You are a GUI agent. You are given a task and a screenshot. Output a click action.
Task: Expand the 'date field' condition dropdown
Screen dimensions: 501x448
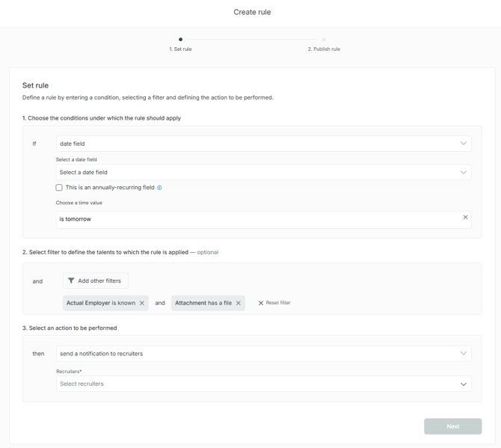click(463, 144)
